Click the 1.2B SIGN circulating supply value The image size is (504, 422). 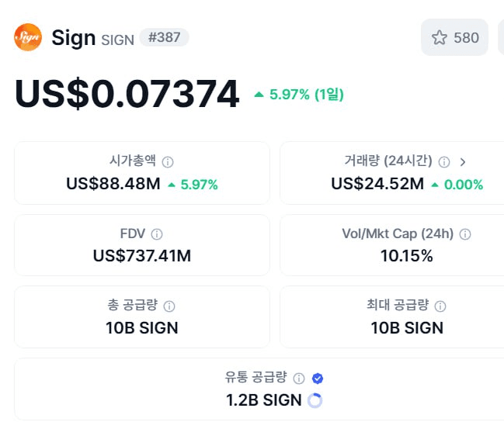pyautogui.click(x=264, y=400)
